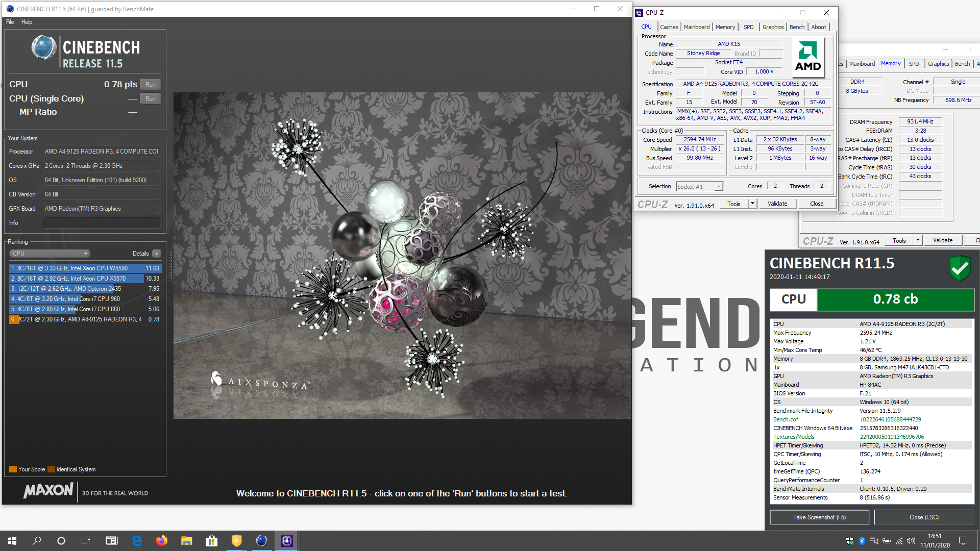980x551 pixels.
Task: Open Task View on the taskbar
Action: pyautogui.click(x=86, y=541)
